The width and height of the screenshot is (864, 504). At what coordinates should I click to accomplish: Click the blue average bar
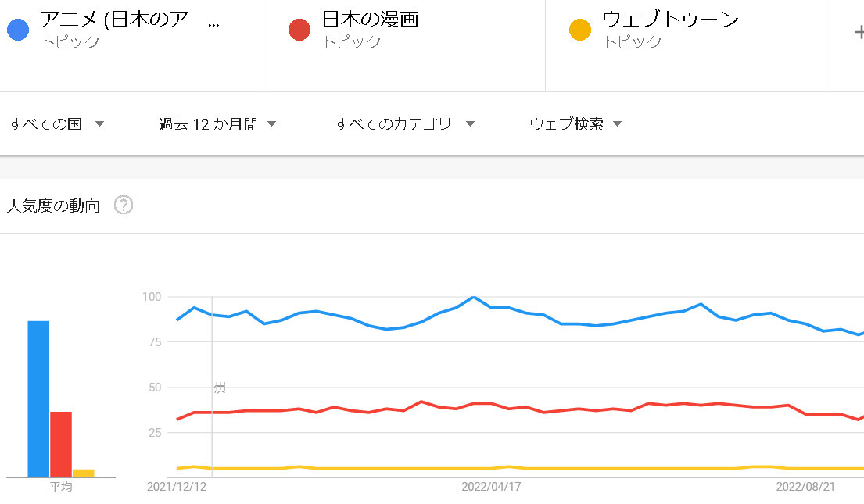(x=38, y=399)
